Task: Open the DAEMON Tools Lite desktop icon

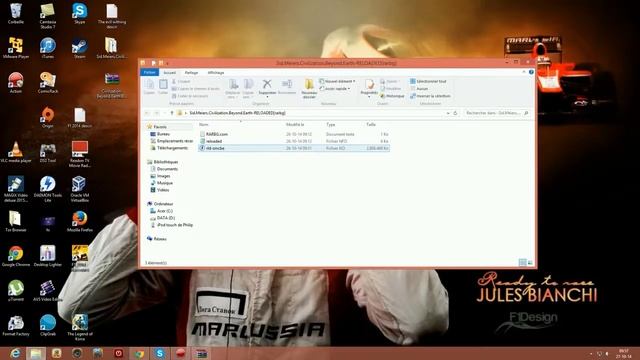Action: [48, 189]
